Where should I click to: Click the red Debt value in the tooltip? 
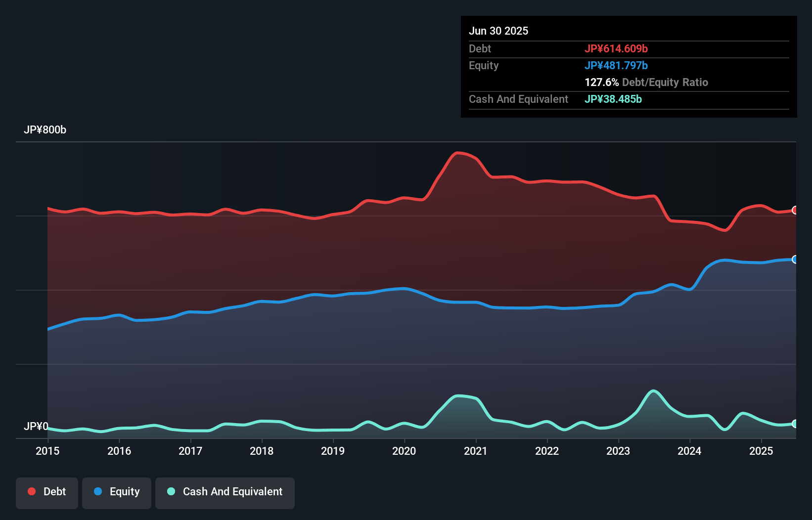point(617,48)
